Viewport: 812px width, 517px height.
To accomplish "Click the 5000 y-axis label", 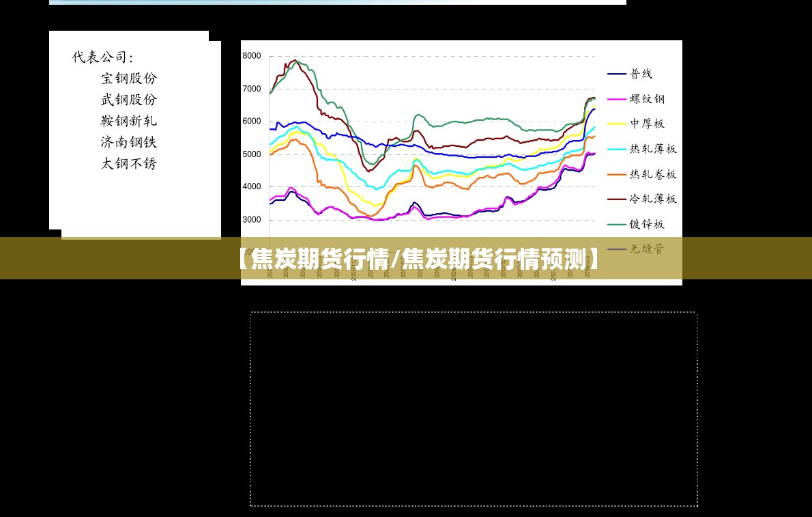I will pyautogui.click(x=252, y=154).
